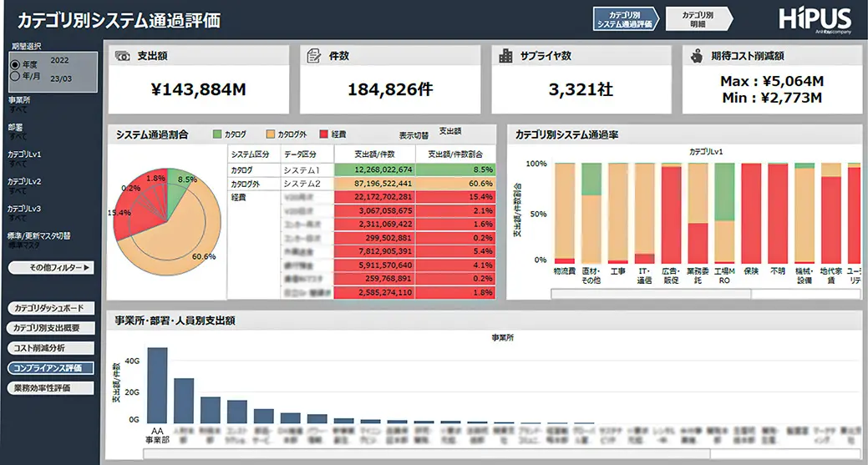868x465 pixels.
Task: Open カテゴリダッシュボード page
Action: click(x=50, y=308)
